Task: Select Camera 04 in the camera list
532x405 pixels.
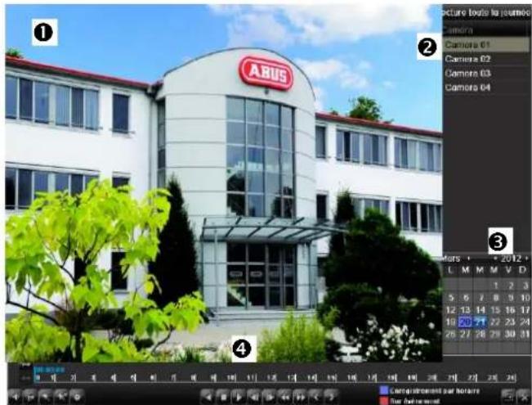Action: tap(486, 88)
